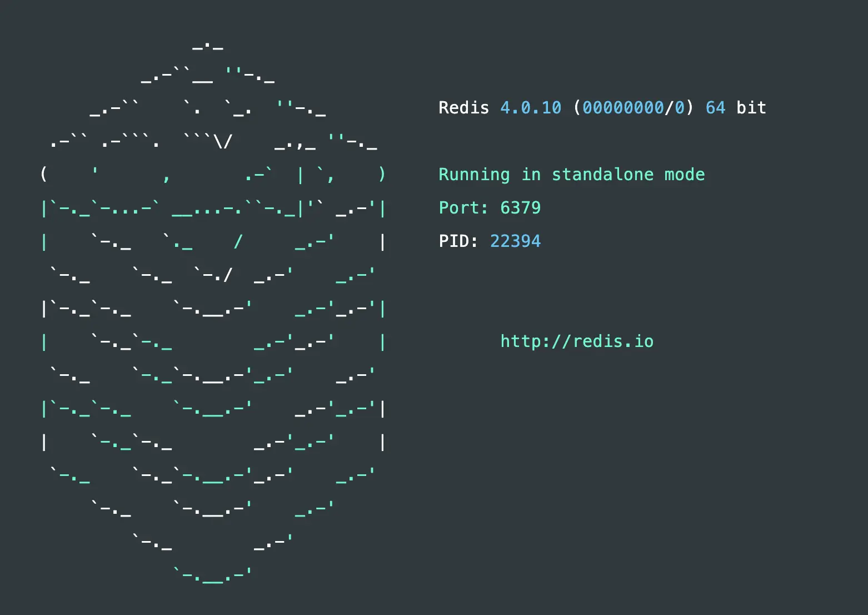Screen dimensions: 868x615
Task: Select the "Port: 6379" text
Action: 490,208
